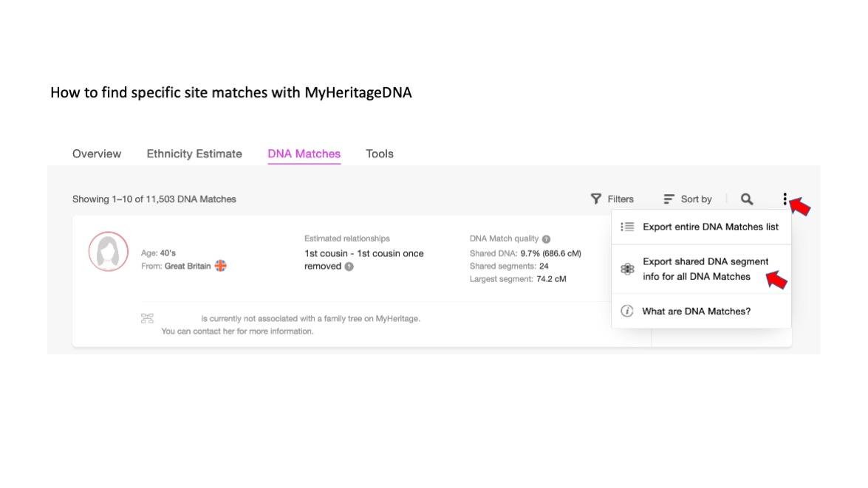The image size is (868, 488).
Task: Click the question mark after 'removed'
Action: [x=349, y=267]
